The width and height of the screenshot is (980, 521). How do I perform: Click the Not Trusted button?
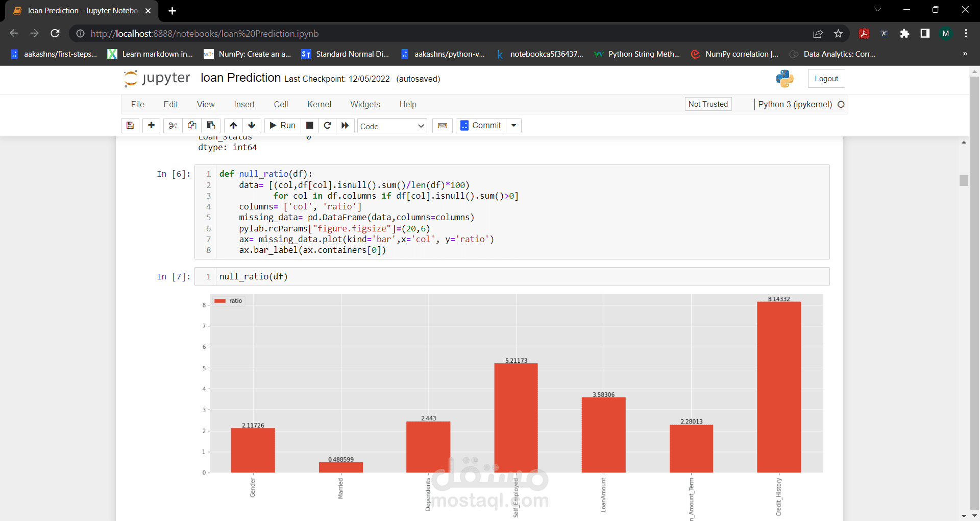708,104
